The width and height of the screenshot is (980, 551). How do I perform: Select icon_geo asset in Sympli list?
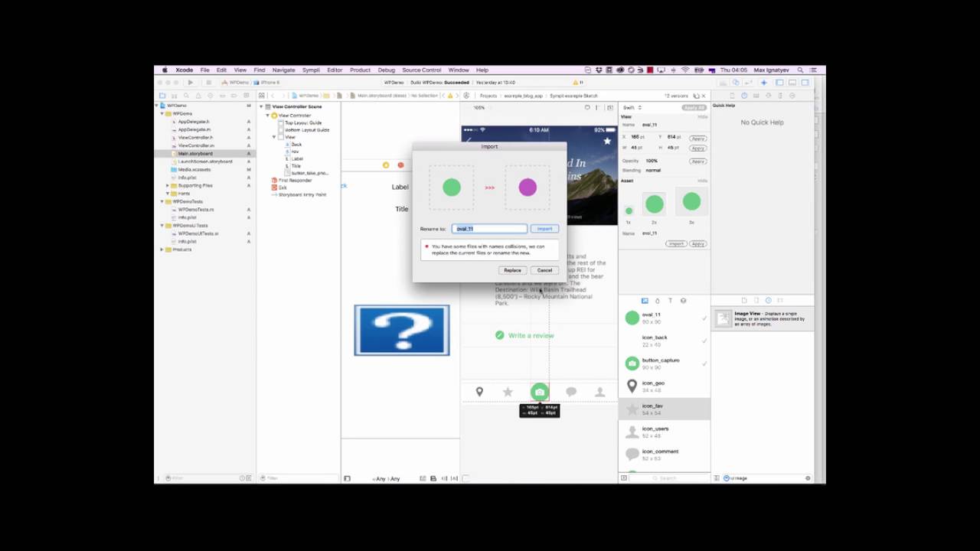(664, 386)
